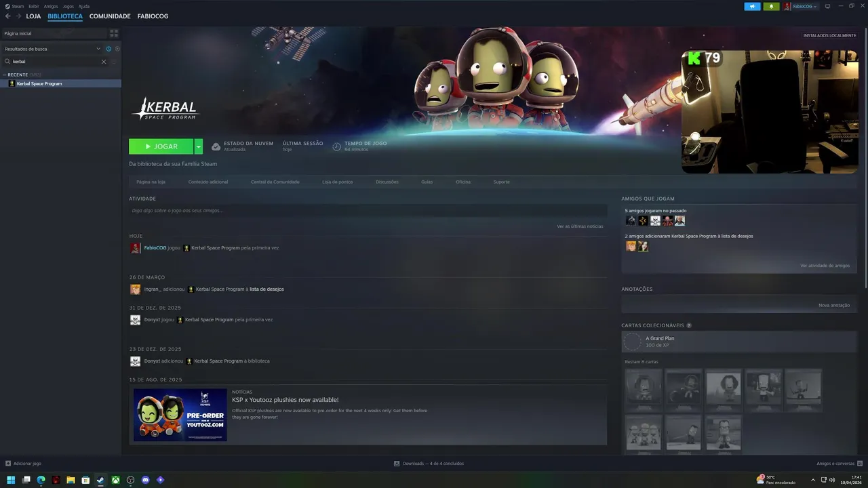This screenshot has width=868, height=488.
Task: Open the Exibir menu
Action: [34, 6]
